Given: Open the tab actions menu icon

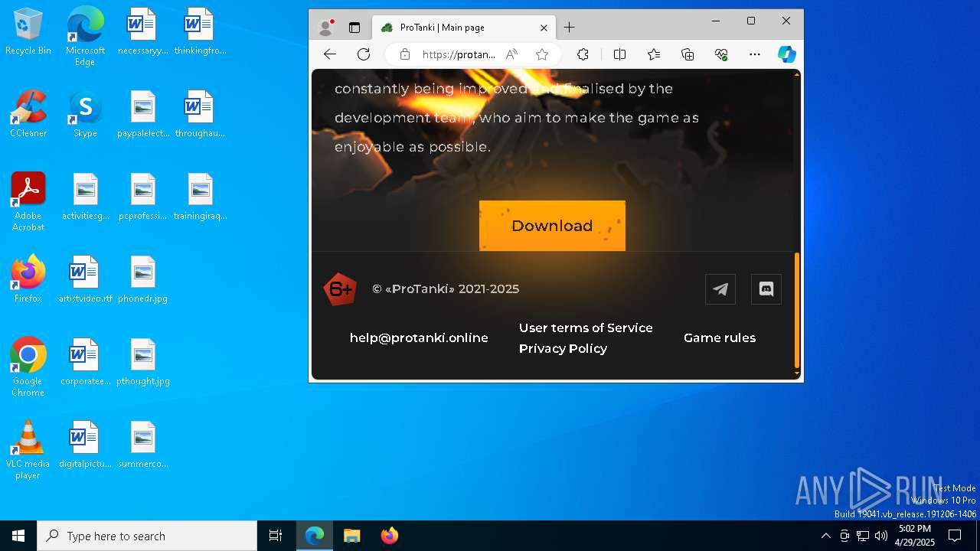Looking at the screenshot, I should (x=354, y=28).
